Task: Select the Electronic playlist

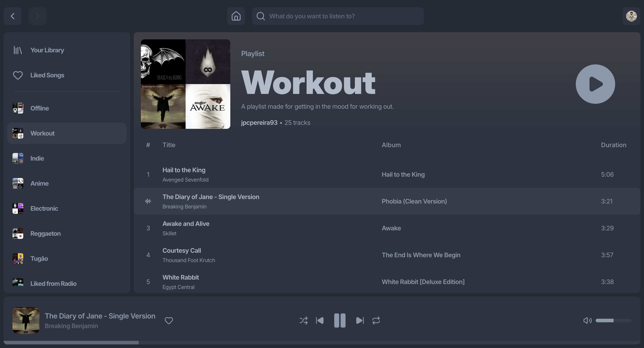Action: tap(44, 208)
